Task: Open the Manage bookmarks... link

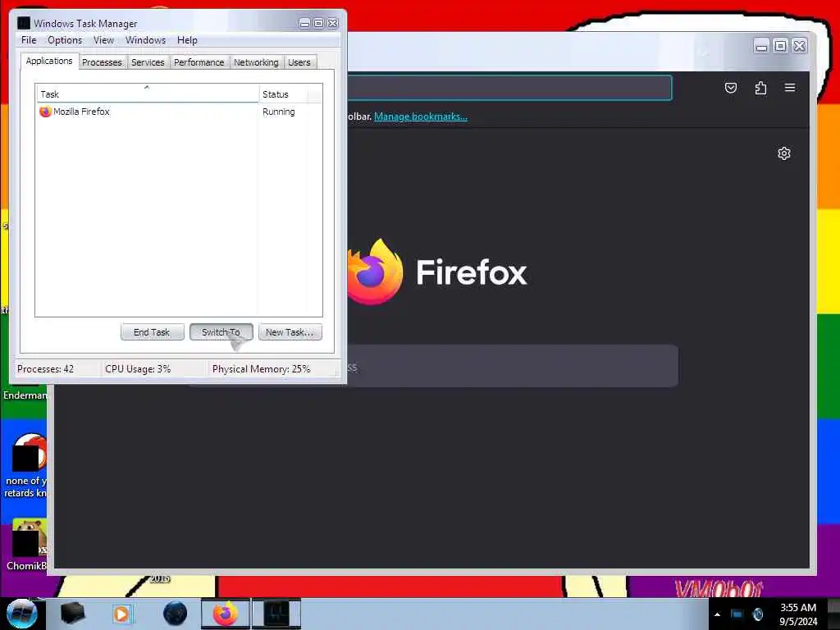Action: coord(421,116)
